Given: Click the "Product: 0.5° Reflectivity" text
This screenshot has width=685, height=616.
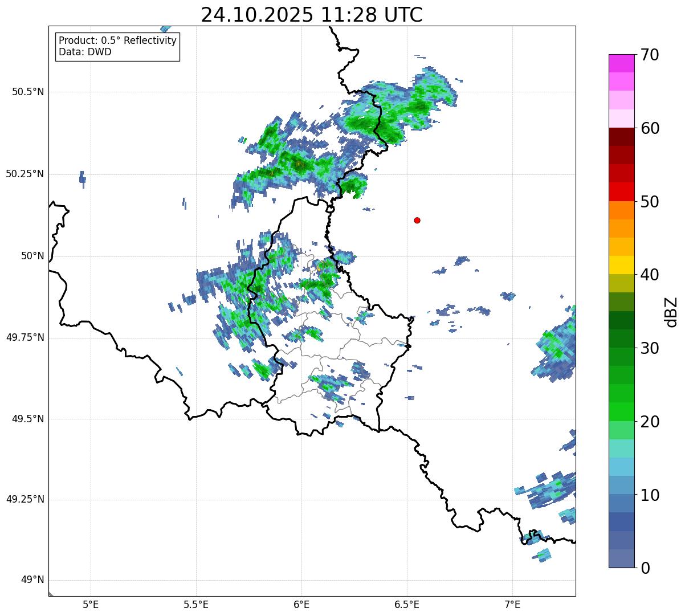Looking at the screenshot, I should tap(117, 41).
